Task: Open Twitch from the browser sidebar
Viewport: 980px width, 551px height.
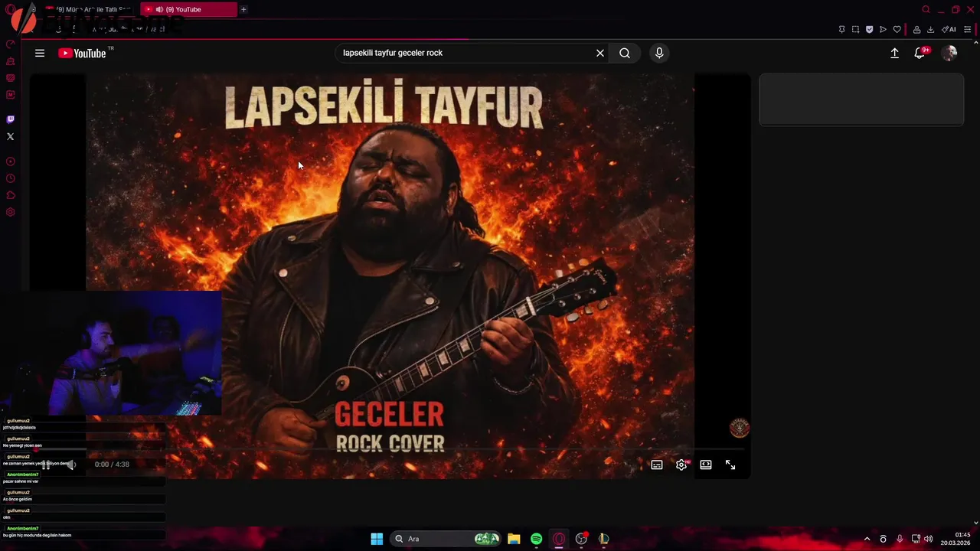Action: [11, 119]
